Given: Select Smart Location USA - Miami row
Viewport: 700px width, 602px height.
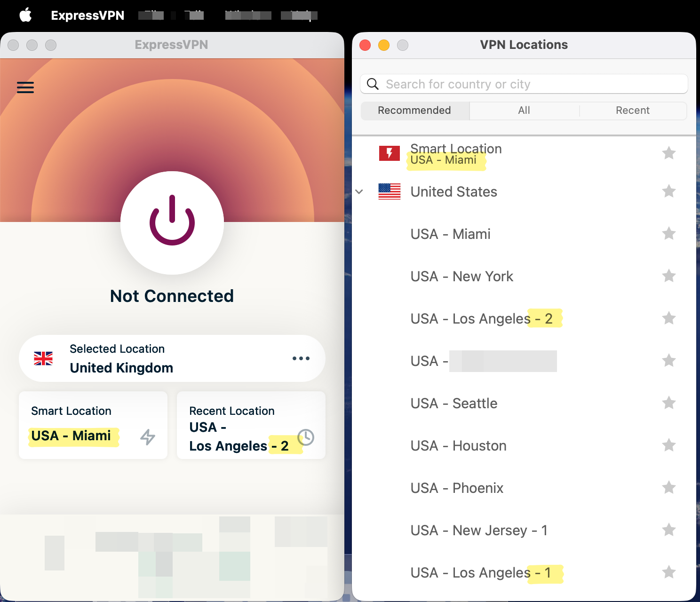Looking at the screenshot, I should point(524,154).
